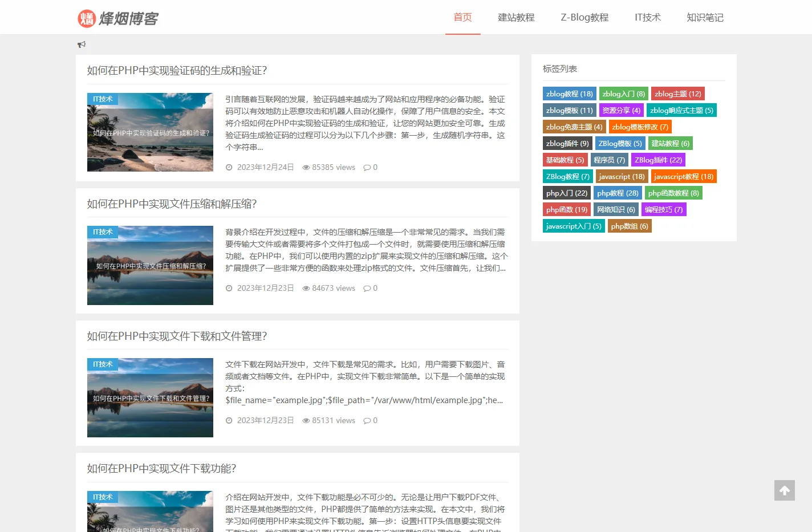Screen dimensions: 812x532
Task: Click IT技术 badge on 文件下载和文件管理 thumbnail
Action: [x=103, y=364]
